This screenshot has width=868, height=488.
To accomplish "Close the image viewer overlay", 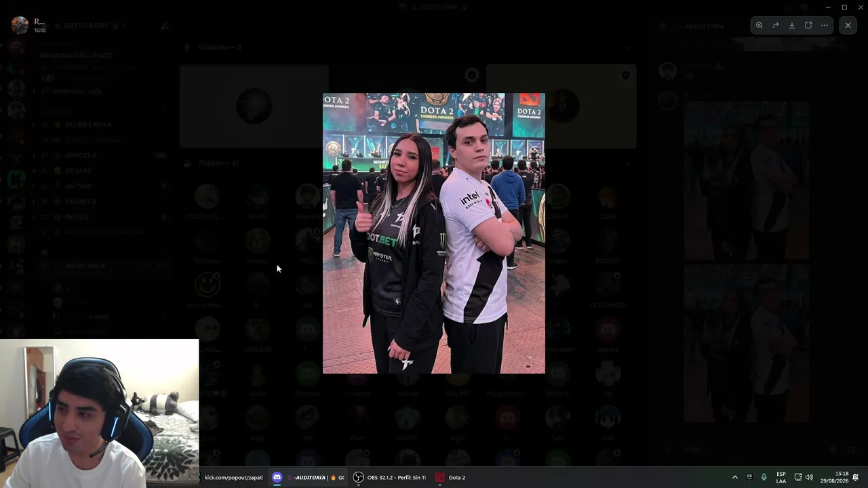I will coord(848,25).
